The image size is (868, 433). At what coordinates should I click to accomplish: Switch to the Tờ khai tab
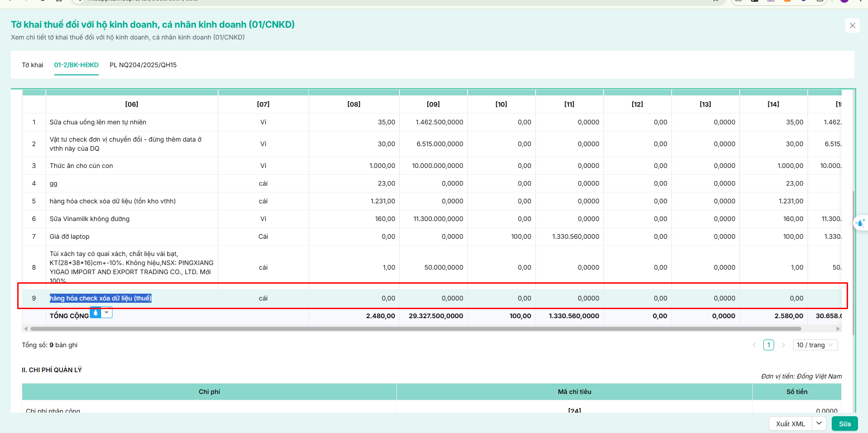(33, 65)
